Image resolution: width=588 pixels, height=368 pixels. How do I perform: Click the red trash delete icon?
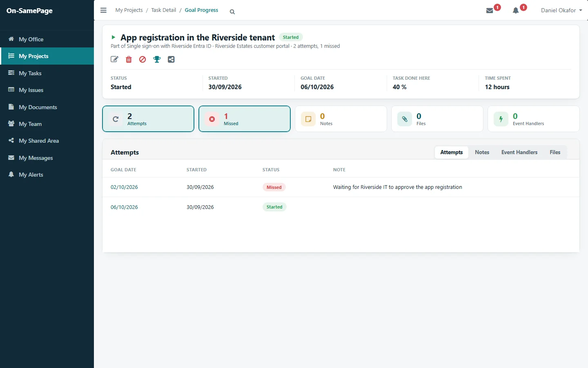[129, 59]
